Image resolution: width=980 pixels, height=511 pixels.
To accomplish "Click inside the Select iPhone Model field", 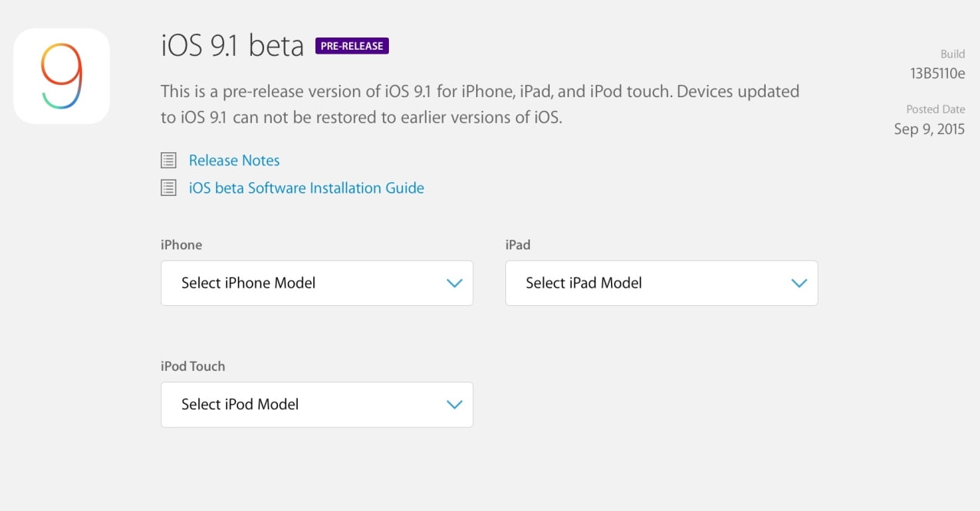I will pyautogui.click(x=268, y=283).
